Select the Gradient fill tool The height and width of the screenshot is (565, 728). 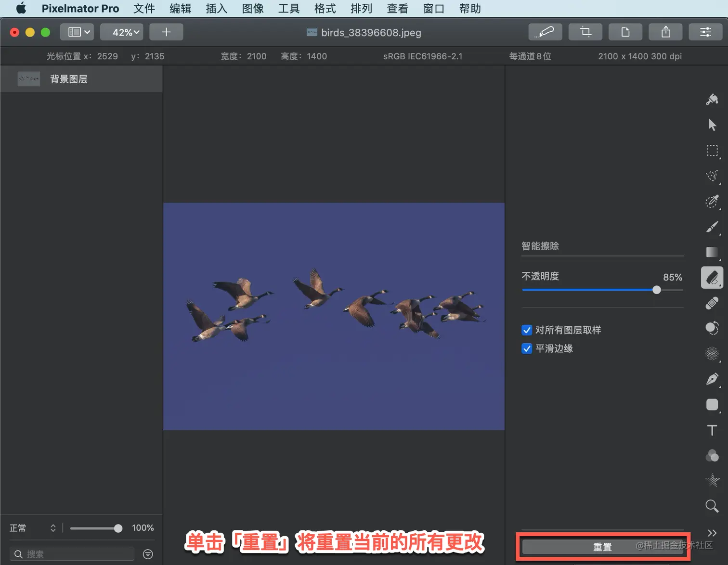click(x=712, y=252)
